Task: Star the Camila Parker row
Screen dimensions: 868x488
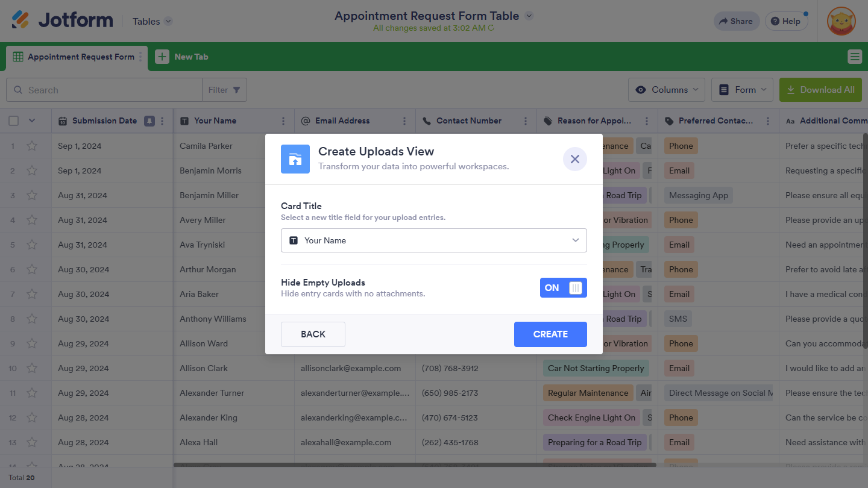Action: click(x=32, y=146)
